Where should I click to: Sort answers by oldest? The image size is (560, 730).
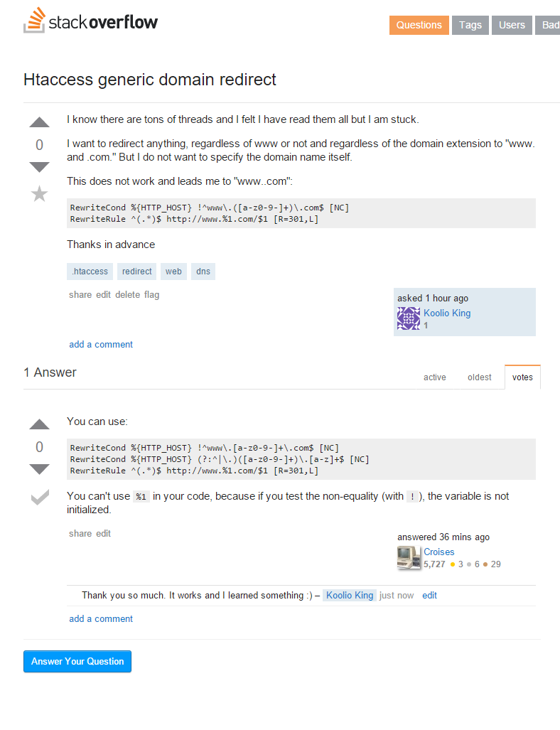(x=479, y=377)
